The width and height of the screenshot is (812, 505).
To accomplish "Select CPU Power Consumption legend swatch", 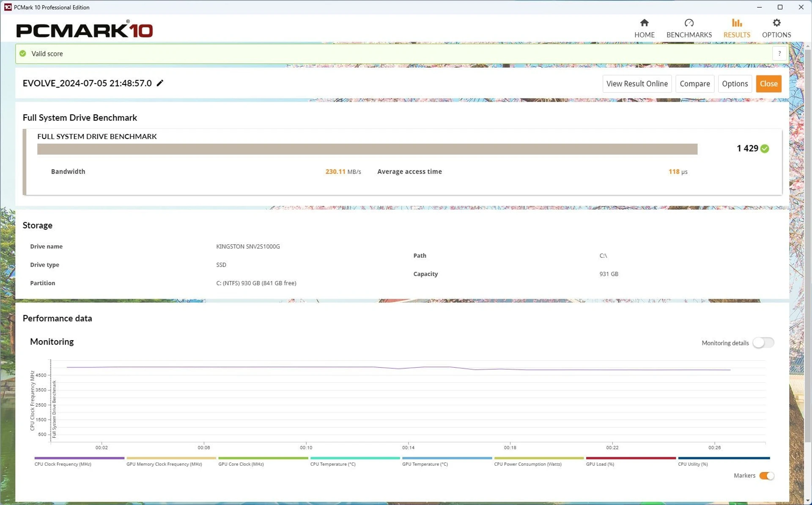I will (x=539, y=458).
